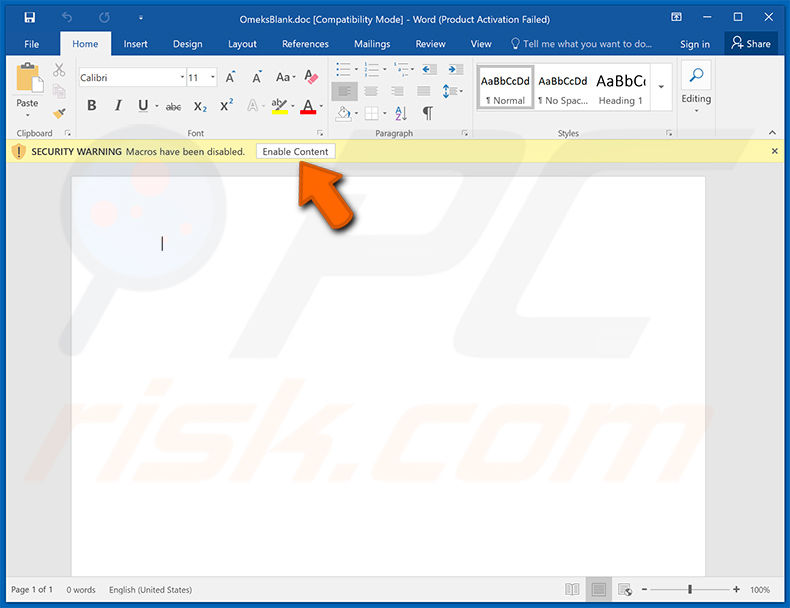The image size is (790, 608).
Task: Click the Borders grid icon
Action: (x=371, y=113)
